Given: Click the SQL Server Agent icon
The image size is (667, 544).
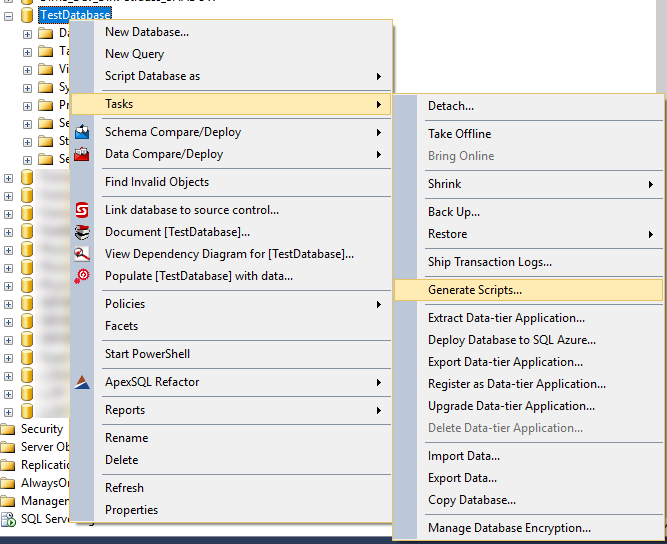Looking at the screenshot, I should click(x=8, y=519).
